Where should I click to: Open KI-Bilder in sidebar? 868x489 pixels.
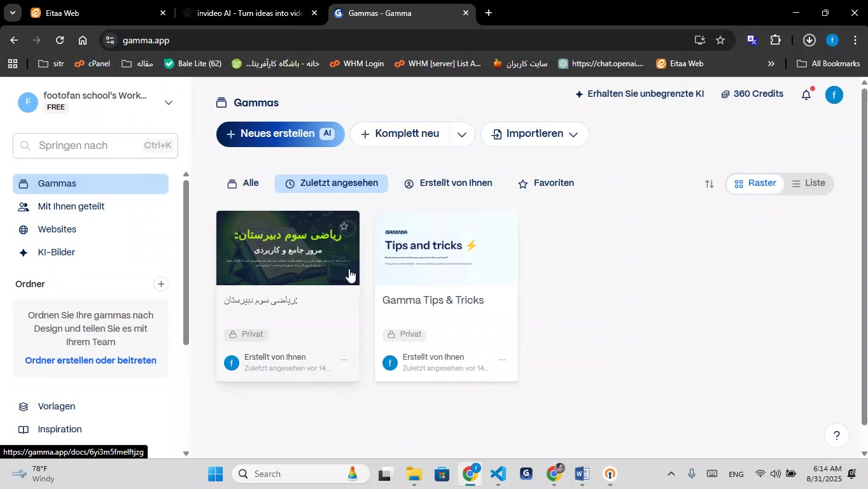91,253
